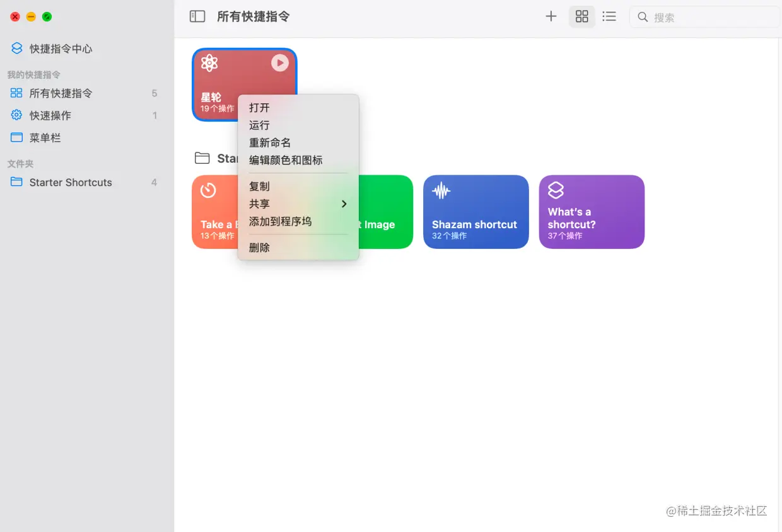Click the 19个操作 label on 星轮 card
This screenshot has height=532, width=782.
point(217,108)
